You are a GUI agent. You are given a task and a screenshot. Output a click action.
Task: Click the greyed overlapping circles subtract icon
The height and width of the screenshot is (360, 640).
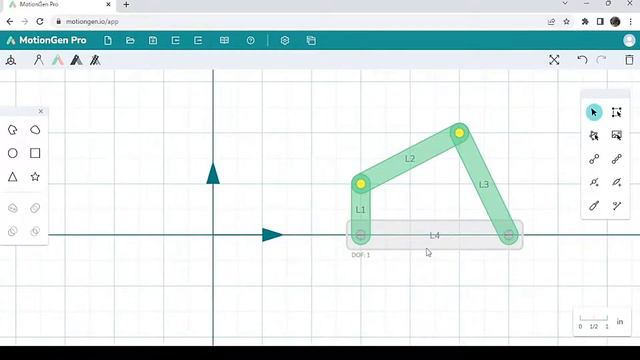[13, 231]
